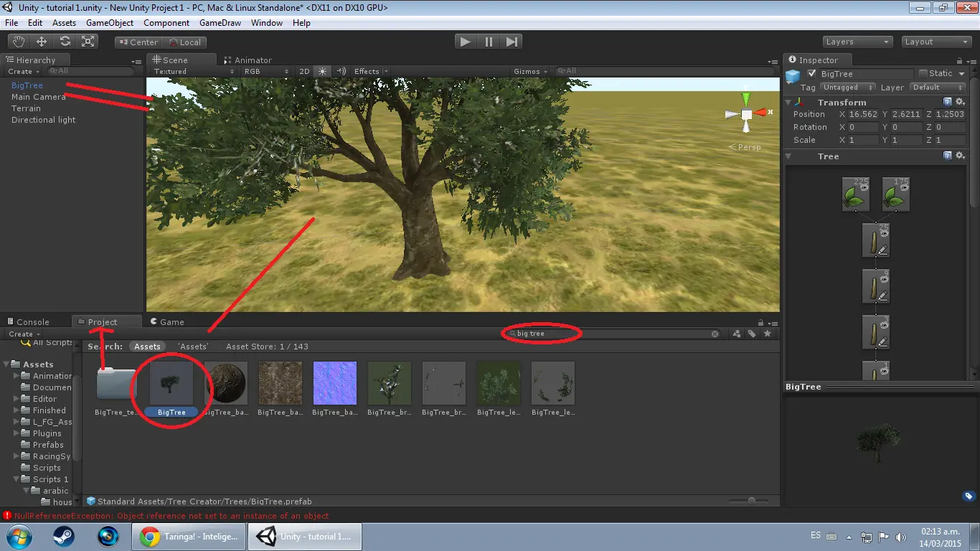This screenshot has width=980, height=551.
Task: Open the Component menu
Action: (166, 22)
